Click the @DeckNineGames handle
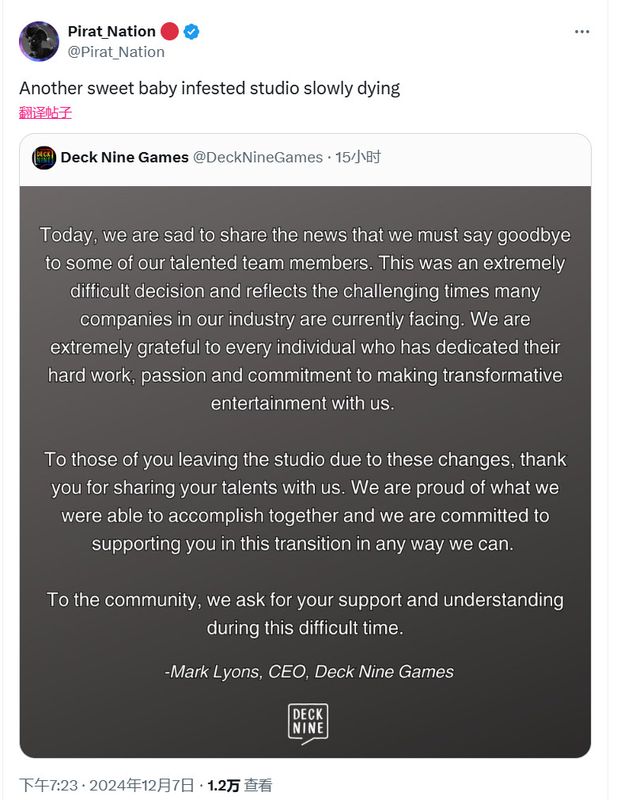Image resolution: width=617 pixels, height=800 pixels. (x=258, y=157)
